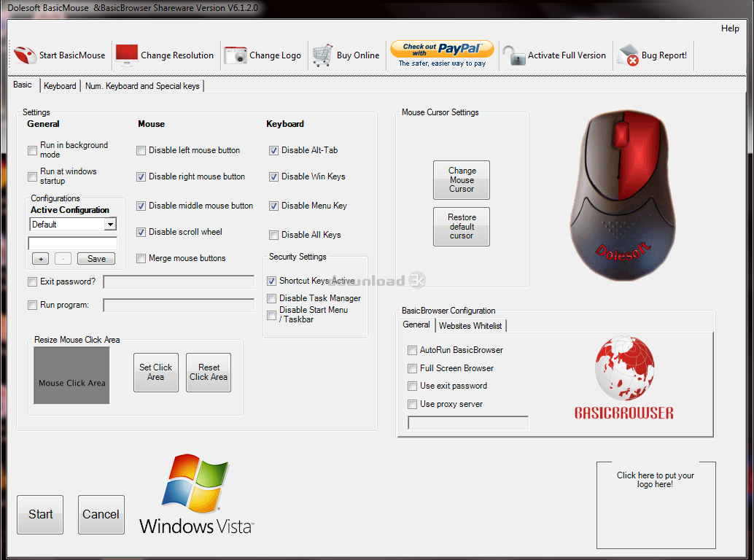This screenshot has height=560, width=754.
Task: Click Set Click Area button
Action: 156,373
